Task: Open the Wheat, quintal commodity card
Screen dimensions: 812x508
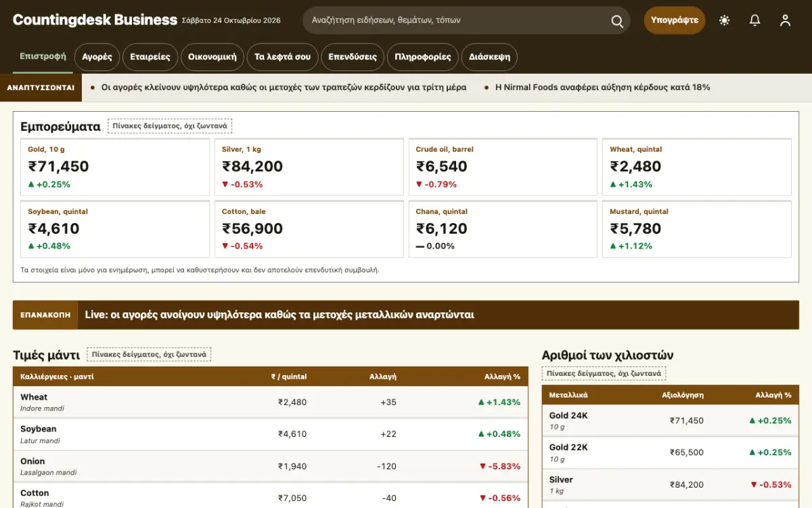Action: click(x=697, y=167)
